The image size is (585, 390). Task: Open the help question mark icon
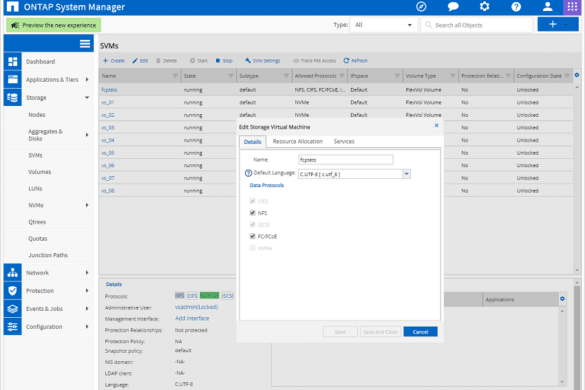pyautogui.click(x=516, y=7)
